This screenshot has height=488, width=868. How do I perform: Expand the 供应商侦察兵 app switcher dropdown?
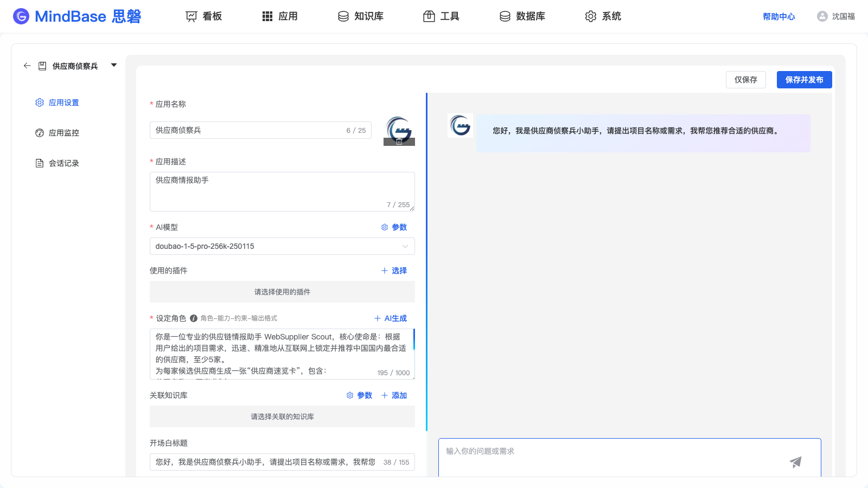tap(114, 65)
